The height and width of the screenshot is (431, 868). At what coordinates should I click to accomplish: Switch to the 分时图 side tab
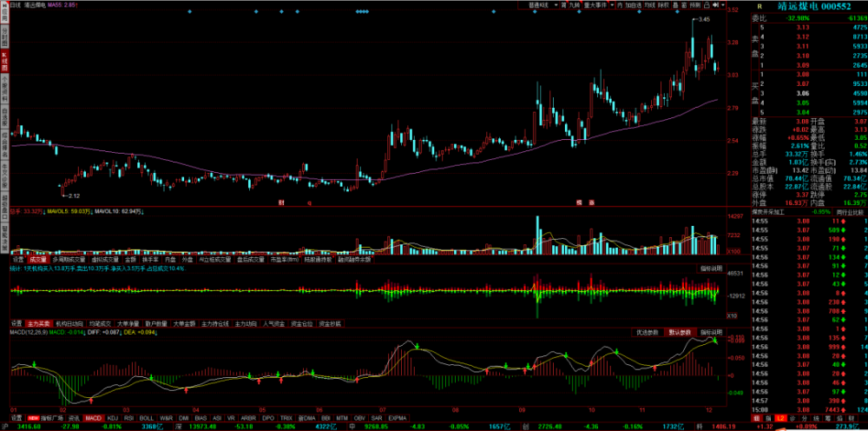tap(3, 36)
